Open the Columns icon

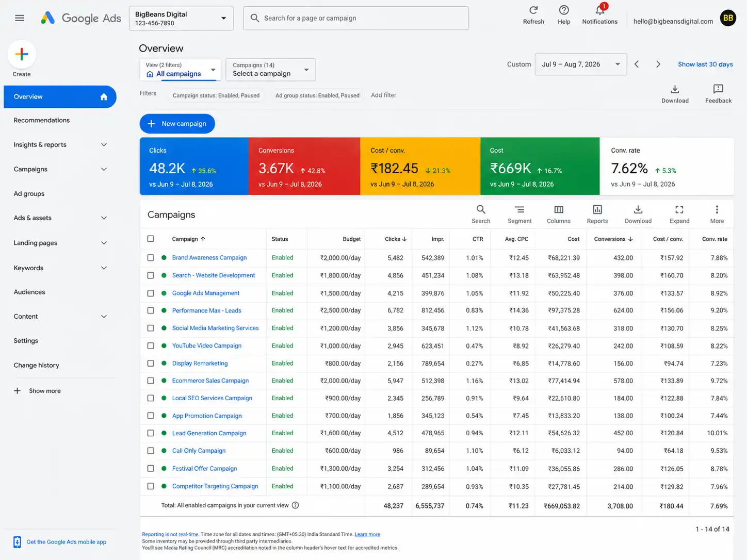(x=559, y=209)
